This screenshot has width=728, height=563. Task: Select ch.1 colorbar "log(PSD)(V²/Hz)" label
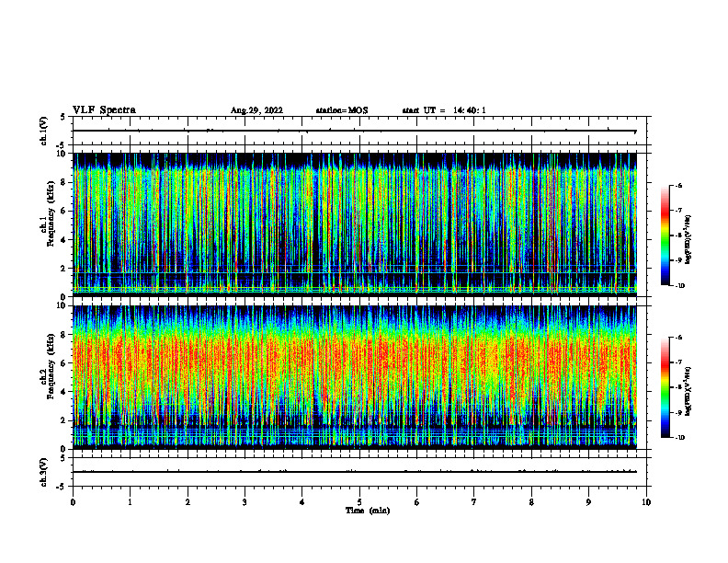coord(688,240)
